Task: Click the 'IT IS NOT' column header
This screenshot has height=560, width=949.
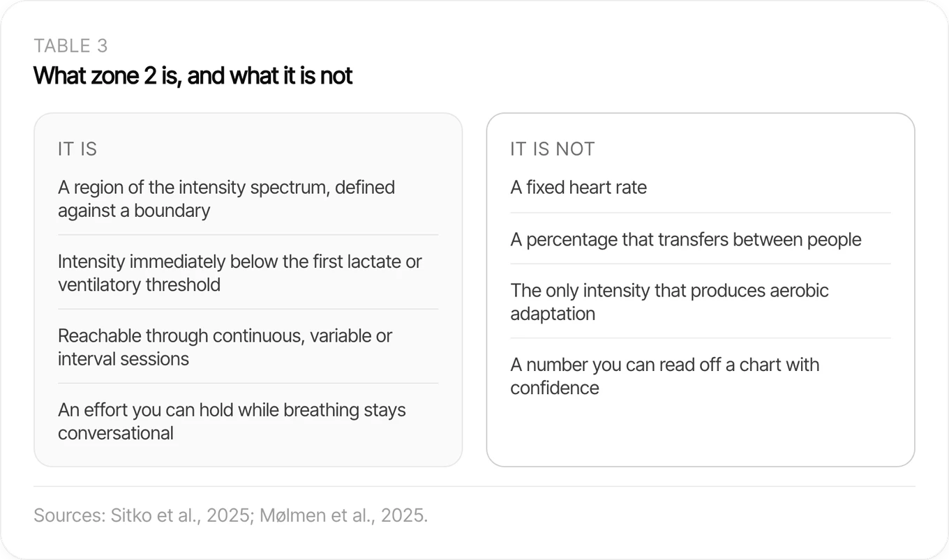Action: coord(553,149)
